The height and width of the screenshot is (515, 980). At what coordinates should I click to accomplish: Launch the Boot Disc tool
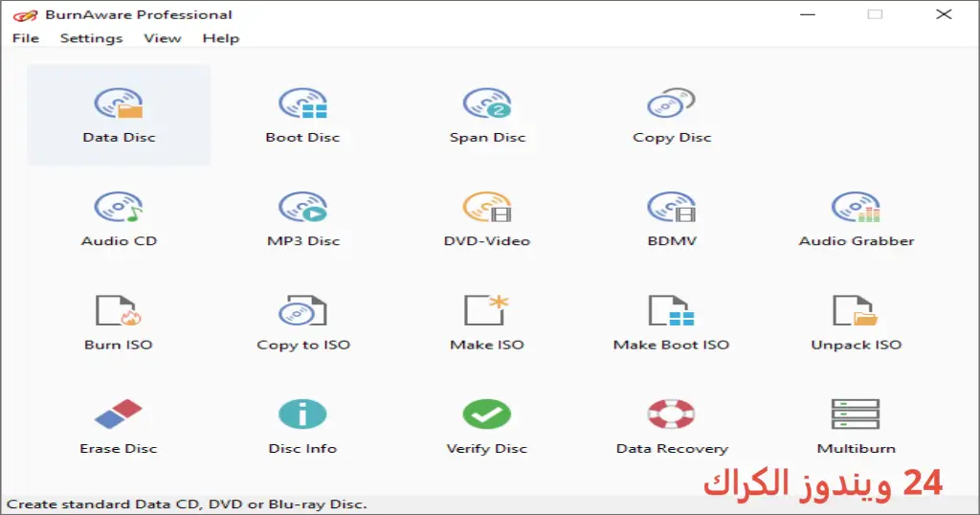coord(303,115)
